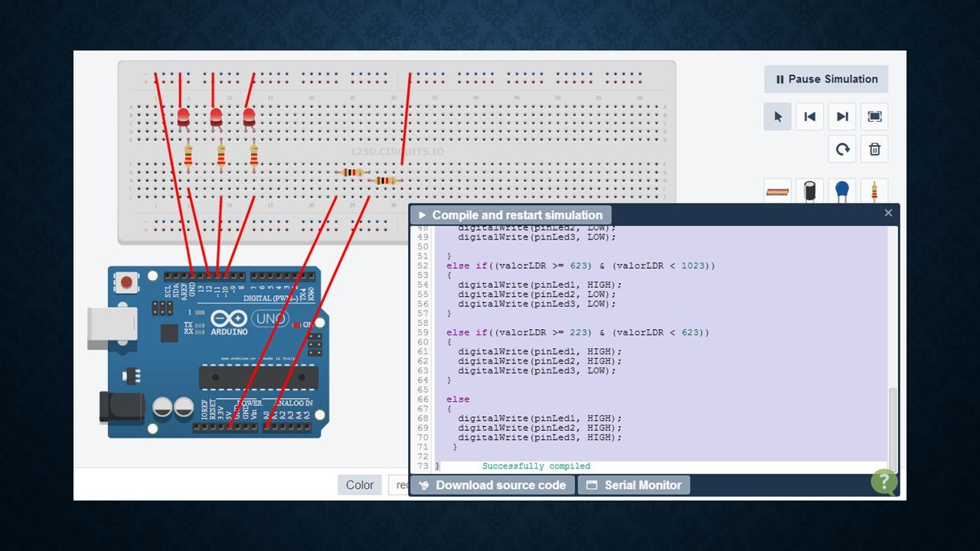980x551 pixels.
Task: Pick the electrolytic capacitor component
Action: click(x=809, y=191)
